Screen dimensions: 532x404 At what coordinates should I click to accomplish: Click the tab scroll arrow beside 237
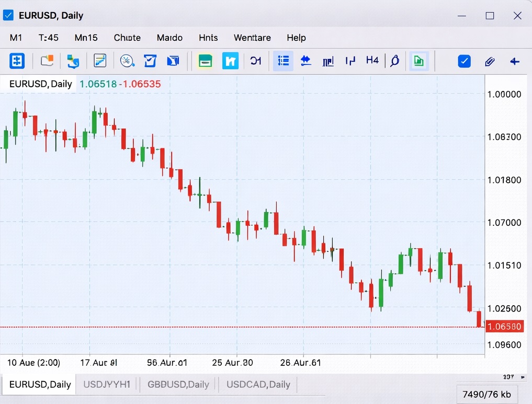tap(523, 377)
